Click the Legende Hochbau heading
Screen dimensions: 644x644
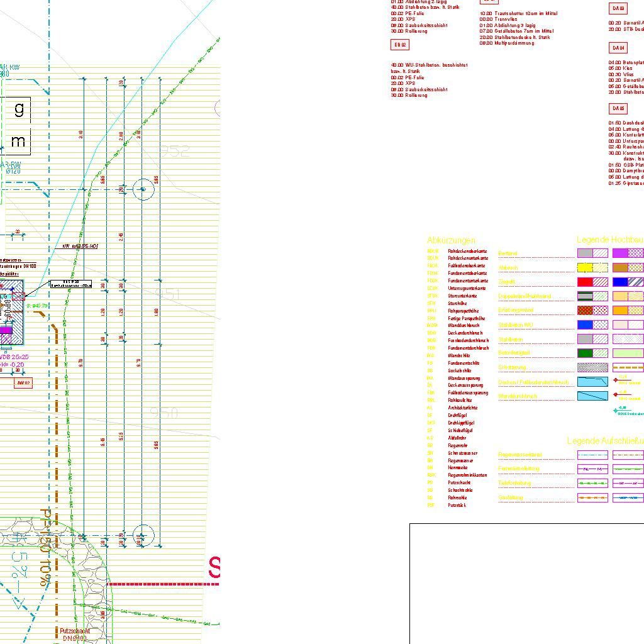tap(609, 240)
